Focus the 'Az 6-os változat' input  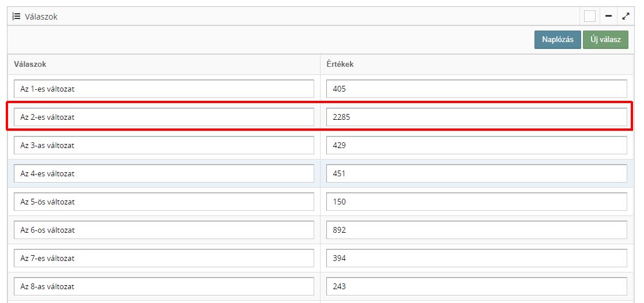coord(164,230)
